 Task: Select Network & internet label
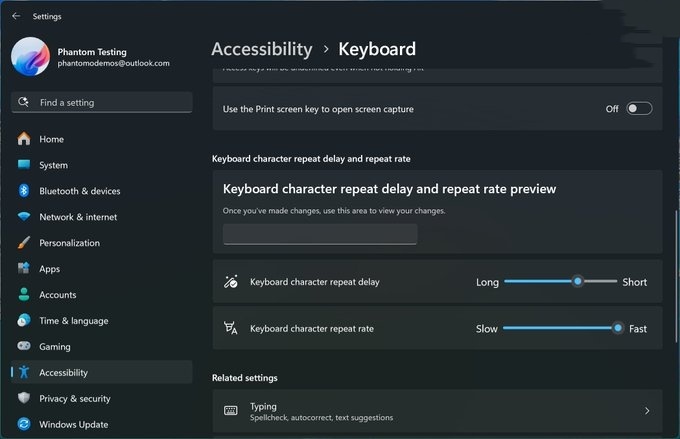click(78, 217)
